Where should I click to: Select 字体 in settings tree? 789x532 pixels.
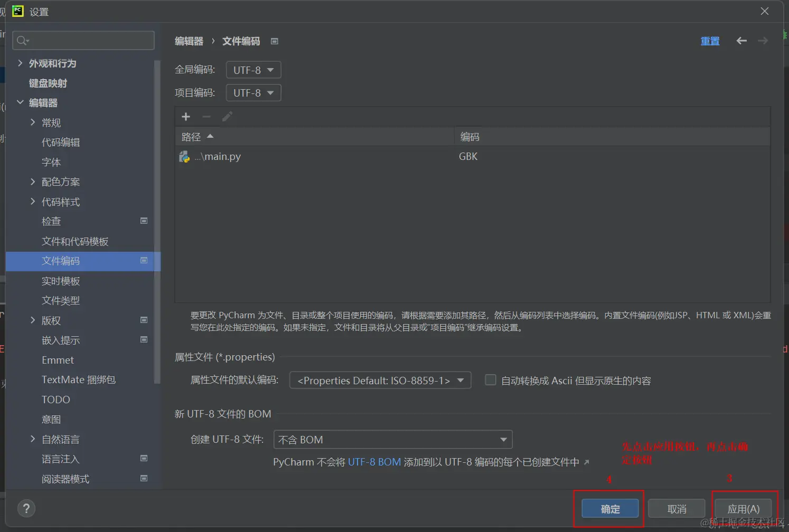click(51, 162)
